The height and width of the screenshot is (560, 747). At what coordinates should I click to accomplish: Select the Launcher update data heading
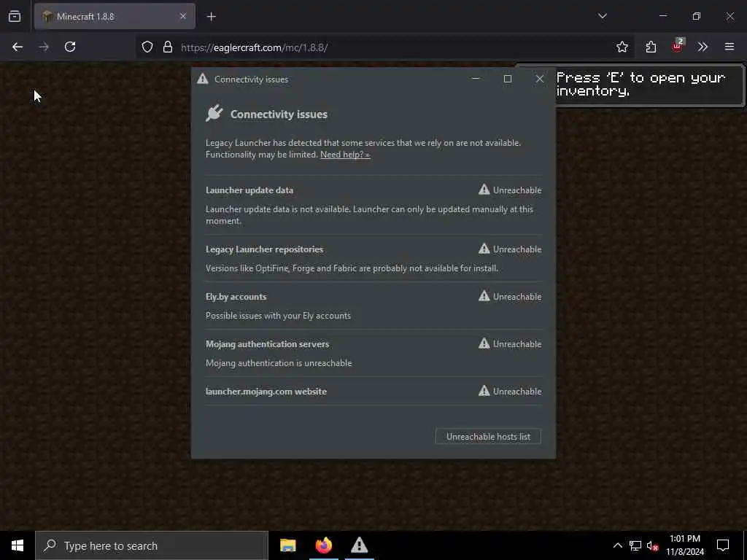tap(249, 190)
